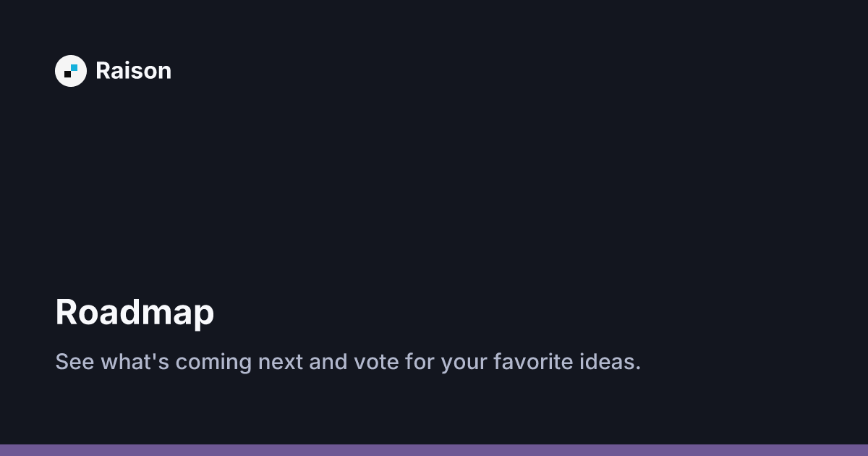
Task: Click the word "and" in the subtitle
Action: [328, 362]
